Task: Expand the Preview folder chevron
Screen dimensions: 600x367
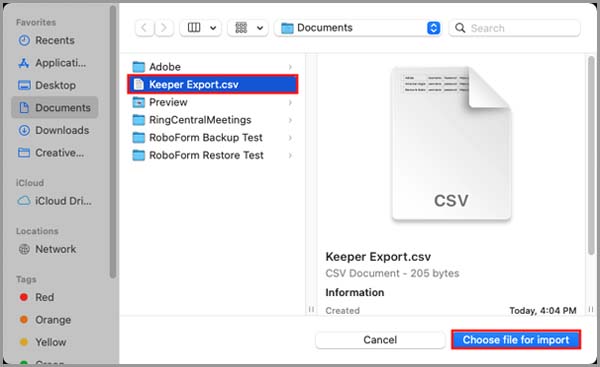Action: [x=290, y=102]
